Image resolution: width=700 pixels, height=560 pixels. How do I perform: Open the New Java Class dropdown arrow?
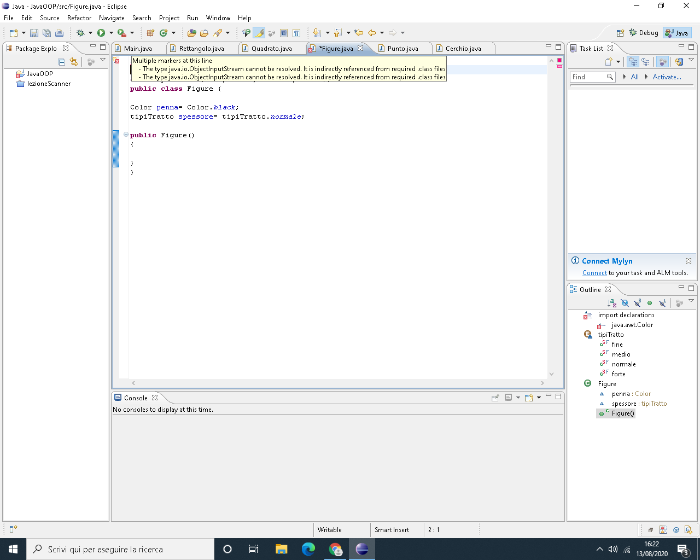174,33
